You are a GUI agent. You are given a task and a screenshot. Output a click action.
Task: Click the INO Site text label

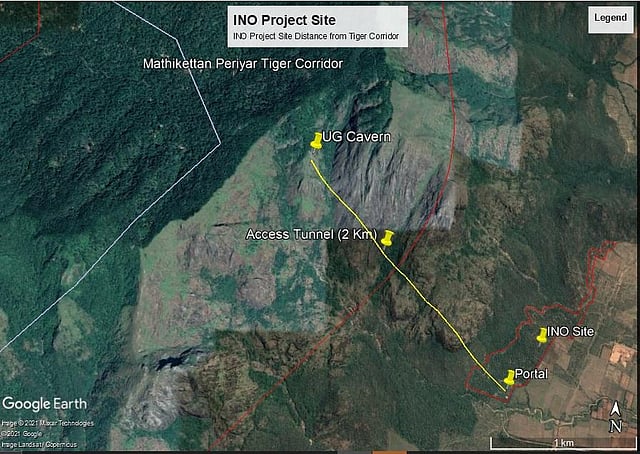pos(572,334)
